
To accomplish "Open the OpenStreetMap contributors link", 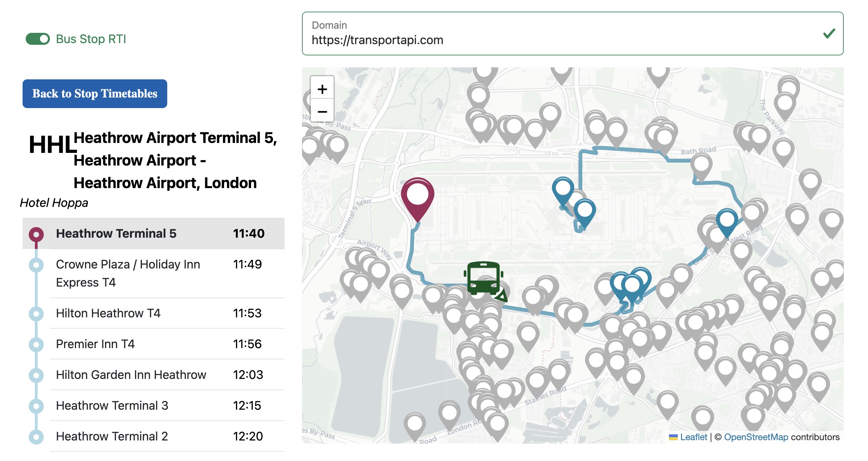I will 756,437.
